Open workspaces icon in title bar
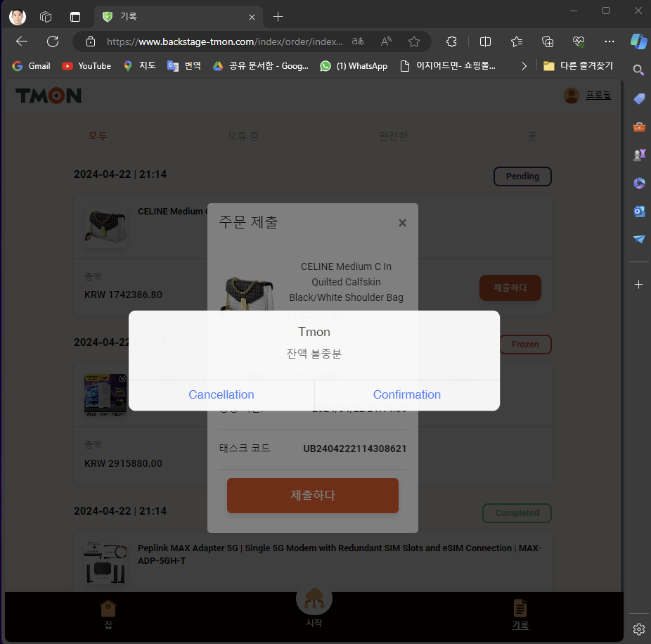 click(x=46, y=17)
